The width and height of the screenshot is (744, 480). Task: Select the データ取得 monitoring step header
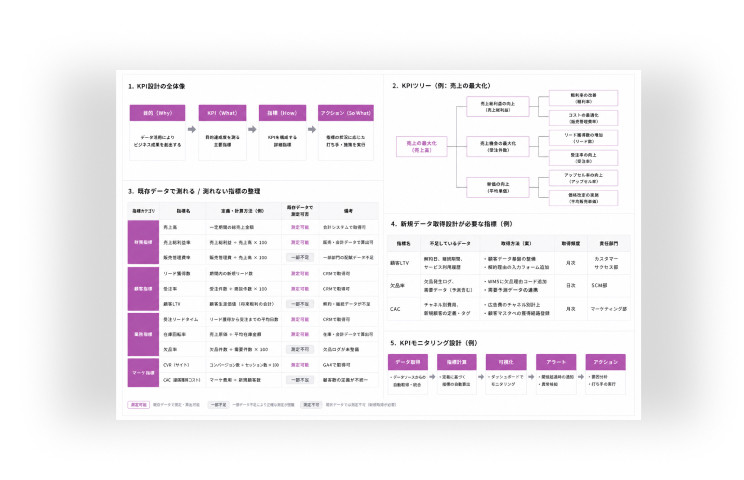[408, 362]
